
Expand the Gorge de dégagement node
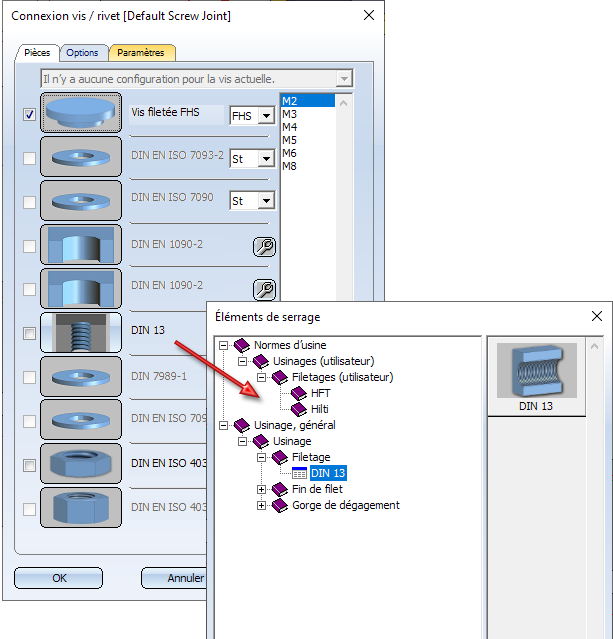pos(262,506)
